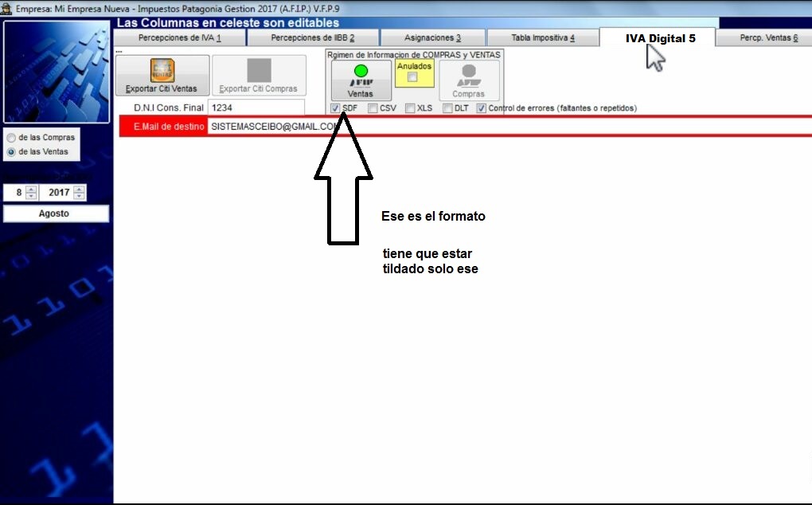Click the Agosto month label box
The width and height of the screenshot is (812, 505).
click(x=56, y=213)
